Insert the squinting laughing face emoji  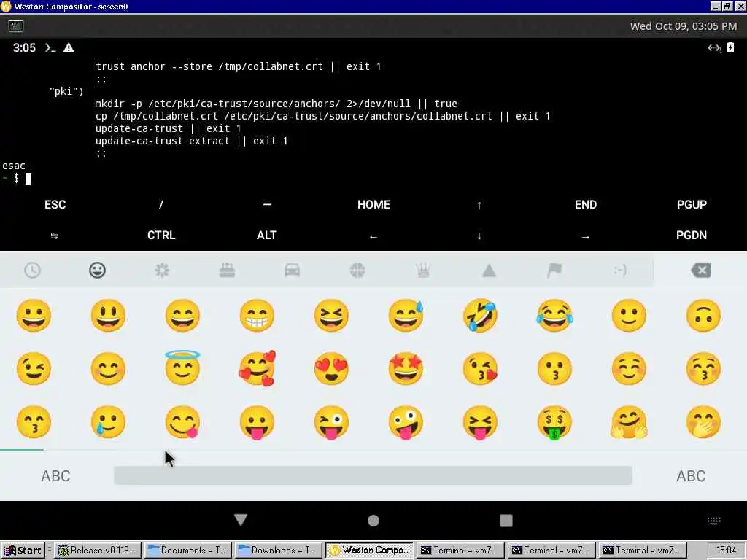coord(332,315)
